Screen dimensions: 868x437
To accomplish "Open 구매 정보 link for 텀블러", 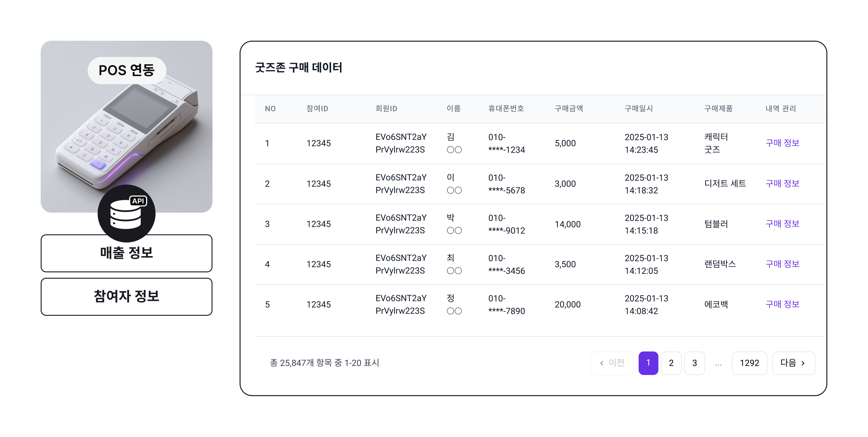I will (x=782, y=223).
